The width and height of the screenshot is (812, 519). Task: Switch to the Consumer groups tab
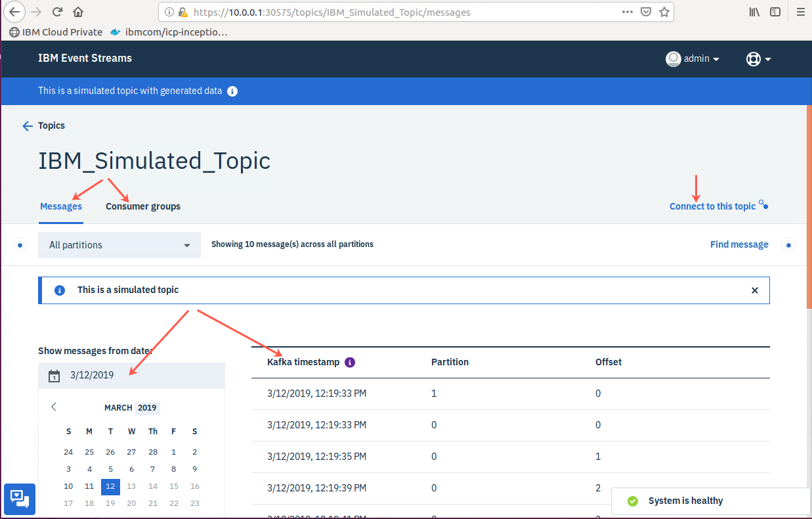tap(143, 206)
